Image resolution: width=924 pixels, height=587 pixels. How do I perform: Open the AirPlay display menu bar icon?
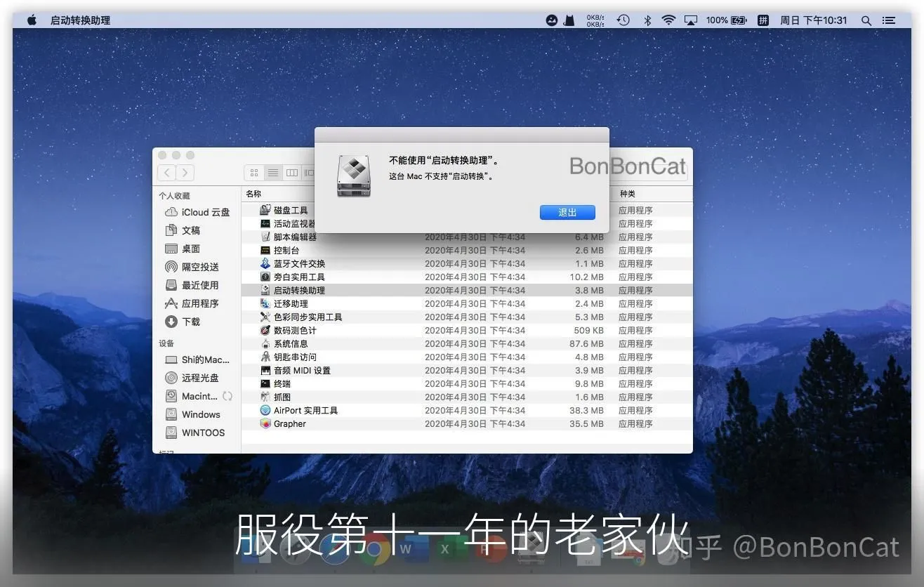click(691, 20)
